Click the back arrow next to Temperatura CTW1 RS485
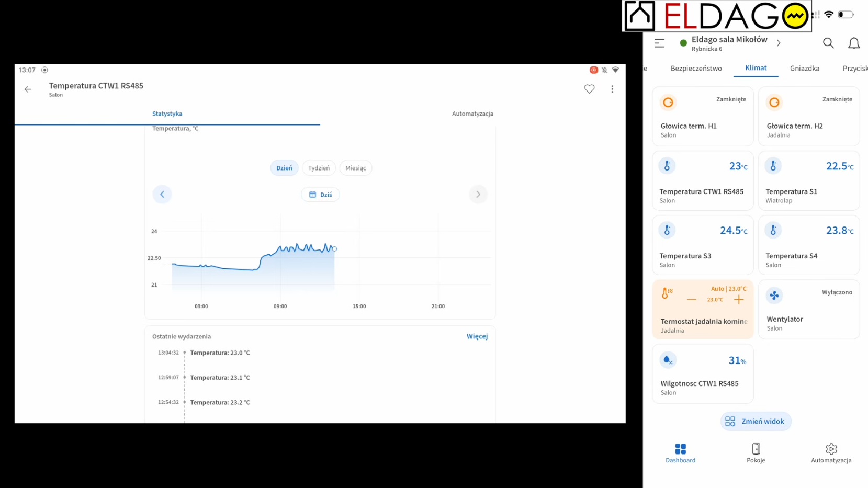 pos(28,89)
